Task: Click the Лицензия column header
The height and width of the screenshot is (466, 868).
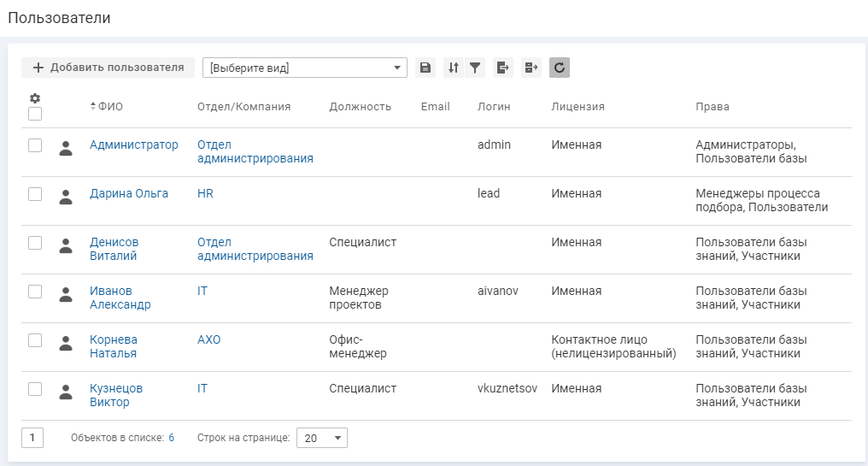Action: 578,107
